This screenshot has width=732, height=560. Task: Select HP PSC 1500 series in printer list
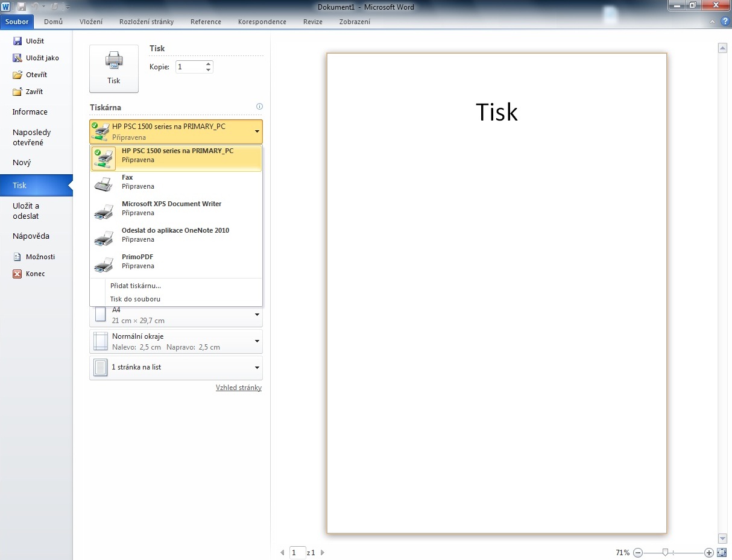tap(176, 158)
